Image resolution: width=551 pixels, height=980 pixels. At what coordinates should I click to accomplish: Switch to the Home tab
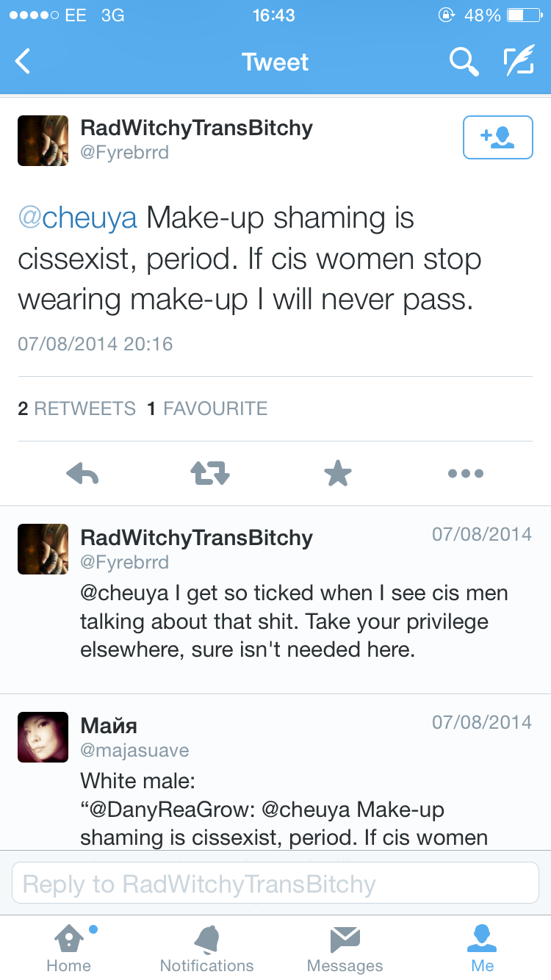pos(68,948)
